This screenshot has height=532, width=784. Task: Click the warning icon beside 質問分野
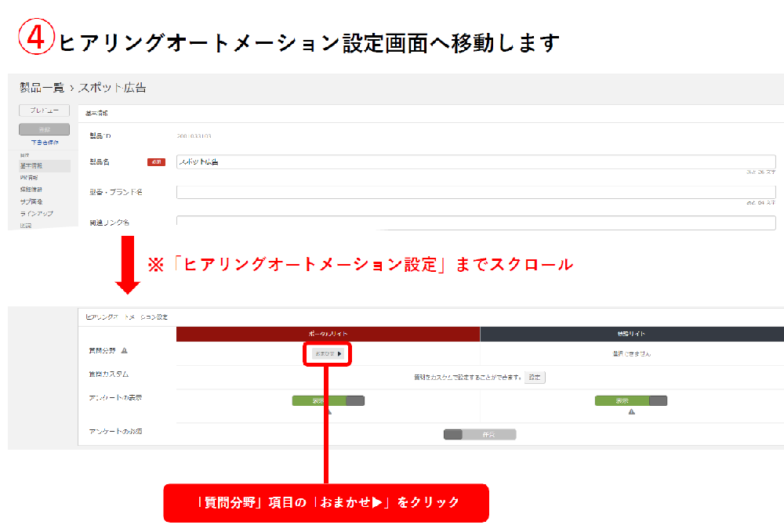pyautogui.click(x=124, y=351)
